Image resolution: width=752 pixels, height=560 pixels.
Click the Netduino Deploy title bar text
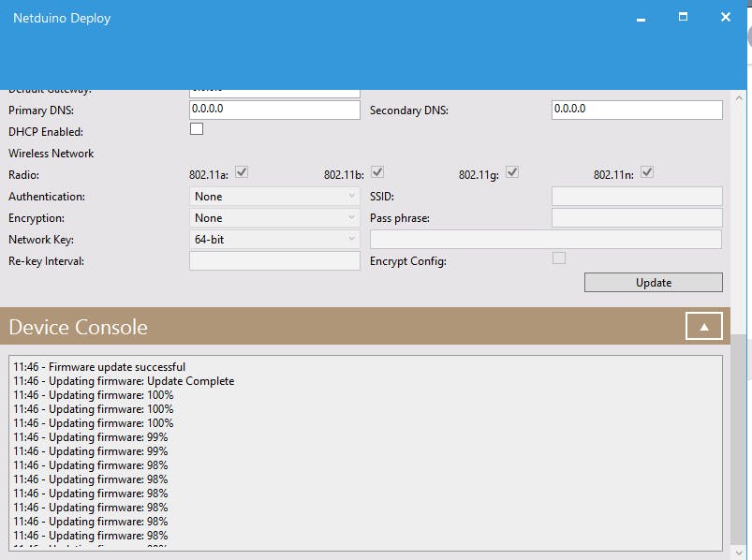(60, 17)
